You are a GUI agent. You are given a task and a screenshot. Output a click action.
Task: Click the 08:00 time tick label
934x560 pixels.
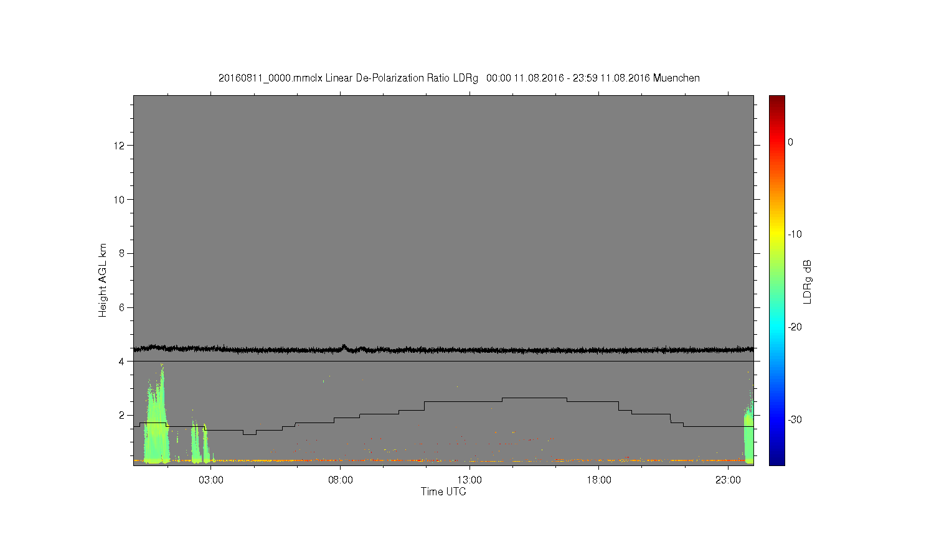(341, 480)
